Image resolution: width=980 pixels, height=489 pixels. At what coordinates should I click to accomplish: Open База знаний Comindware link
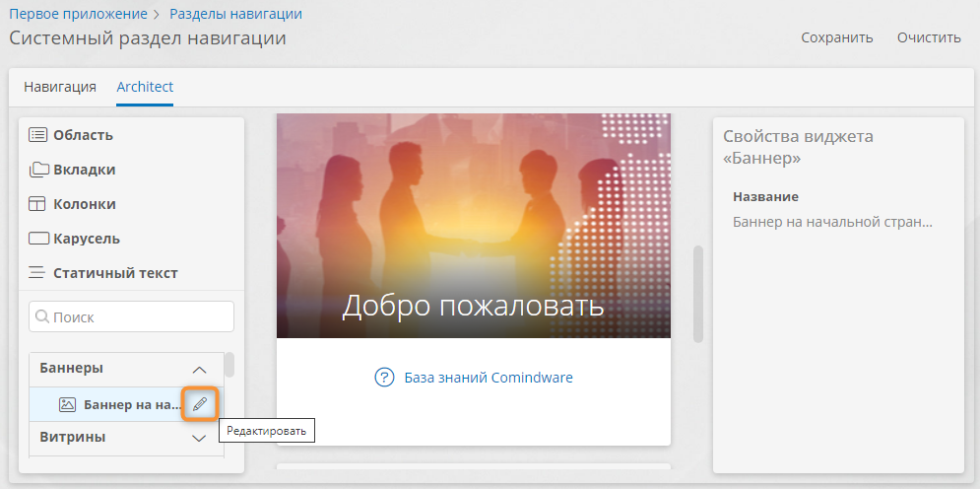tap(488, 378)
